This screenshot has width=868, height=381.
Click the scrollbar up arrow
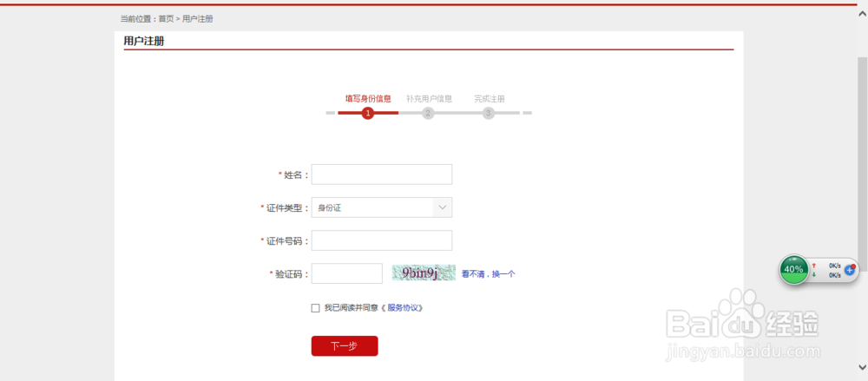point(862,13)
